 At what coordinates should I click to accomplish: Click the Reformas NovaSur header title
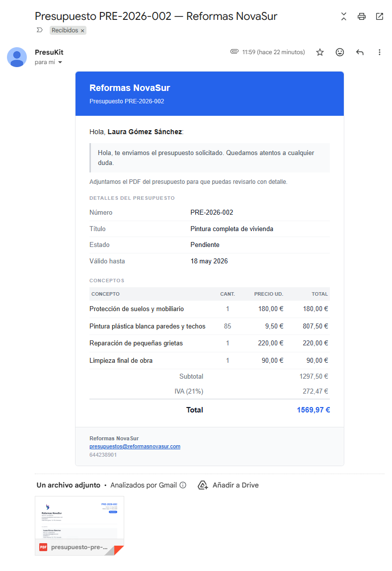(x=130, y=88)
